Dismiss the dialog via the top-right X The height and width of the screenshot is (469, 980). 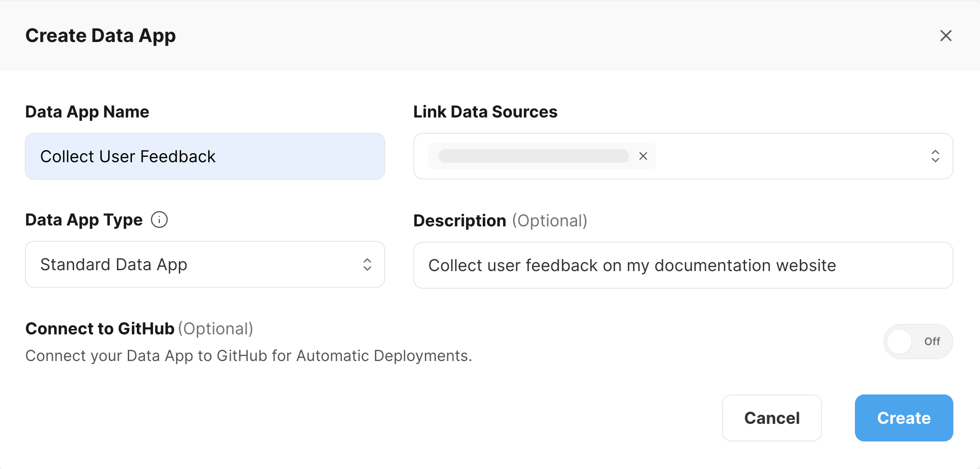click(946, 36)
